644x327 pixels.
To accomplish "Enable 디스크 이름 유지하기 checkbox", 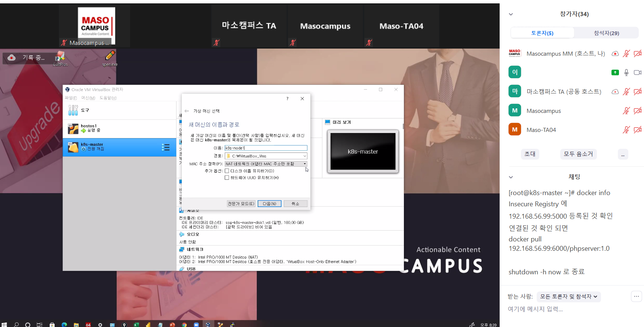I will (227, 171).
